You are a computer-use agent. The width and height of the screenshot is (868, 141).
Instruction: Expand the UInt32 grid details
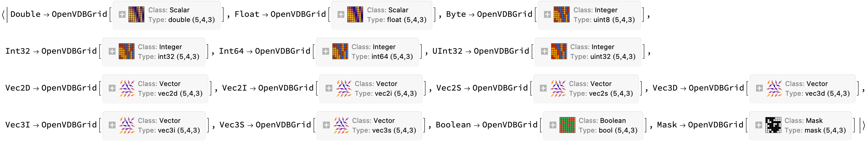[544, 51]
